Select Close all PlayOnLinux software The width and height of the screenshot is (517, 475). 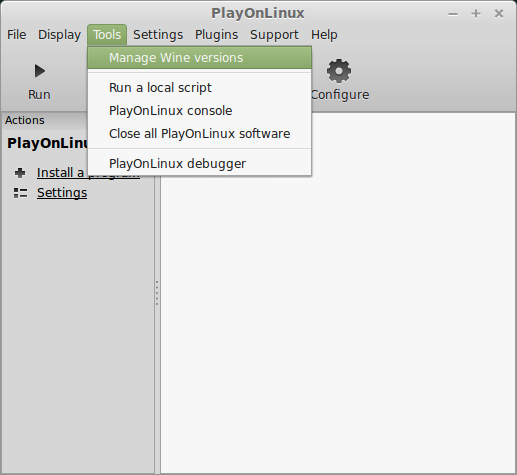199,134
